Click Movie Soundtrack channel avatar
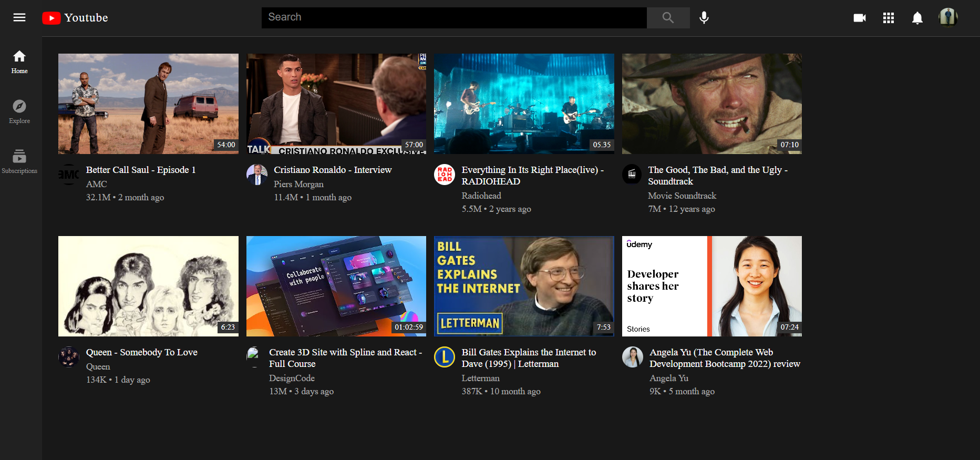This screenshot has height=460, width=980. tap(632, 175)
